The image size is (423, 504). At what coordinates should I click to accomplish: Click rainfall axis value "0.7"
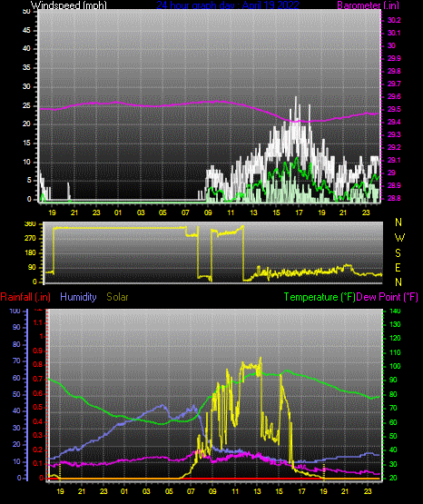[x=38, y=380]
